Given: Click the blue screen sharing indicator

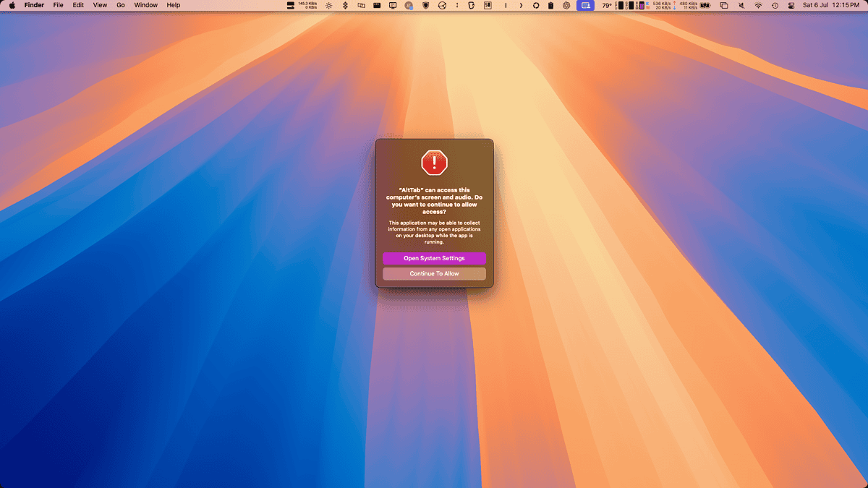Looking at the screenshot, I should tap(586, 5).
